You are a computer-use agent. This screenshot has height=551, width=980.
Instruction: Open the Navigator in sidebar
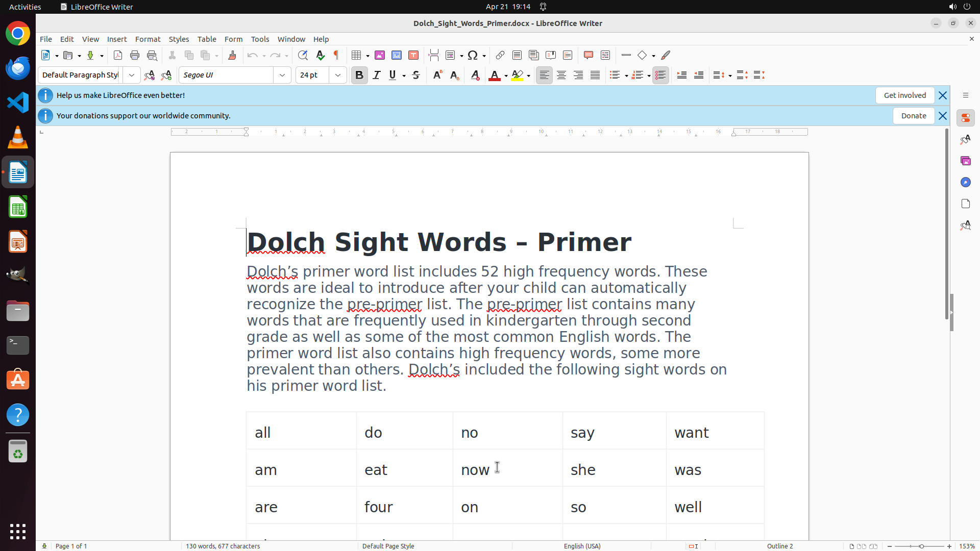(965, 182)
